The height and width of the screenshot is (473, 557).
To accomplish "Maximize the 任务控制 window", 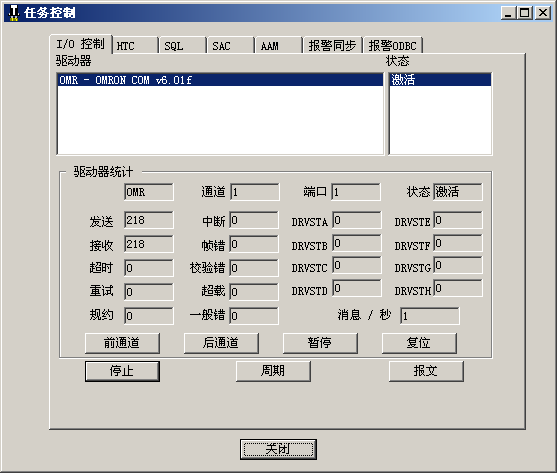I will point(524,13).
